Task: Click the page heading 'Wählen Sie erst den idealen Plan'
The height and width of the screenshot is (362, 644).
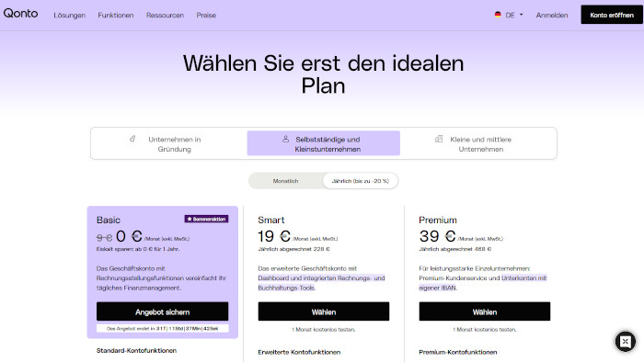Action: (x=324, y=74)
